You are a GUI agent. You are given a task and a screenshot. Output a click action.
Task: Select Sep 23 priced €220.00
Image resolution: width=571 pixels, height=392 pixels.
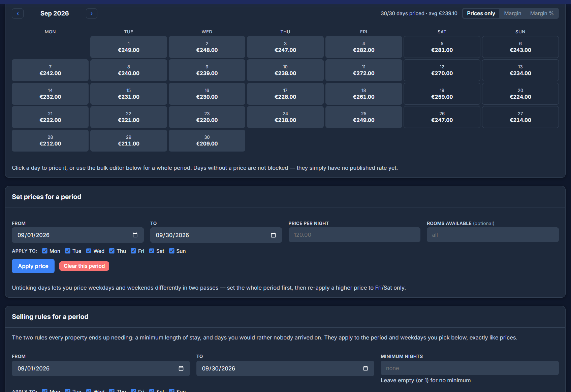coord(207,117)
